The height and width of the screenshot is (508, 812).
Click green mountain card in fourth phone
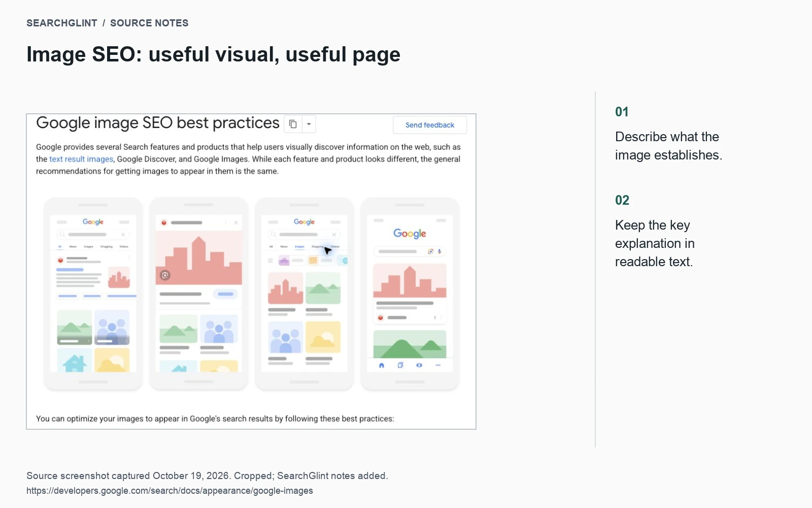(410, 344)
